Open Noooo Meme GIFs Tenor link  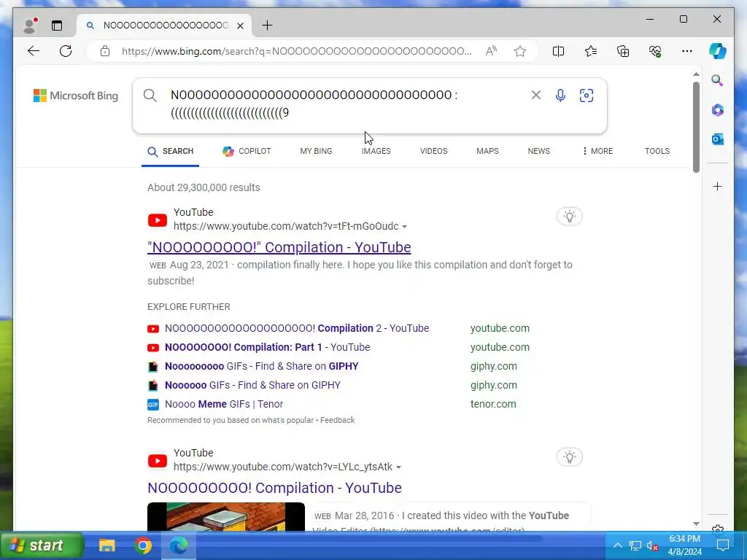coord(224,404)
